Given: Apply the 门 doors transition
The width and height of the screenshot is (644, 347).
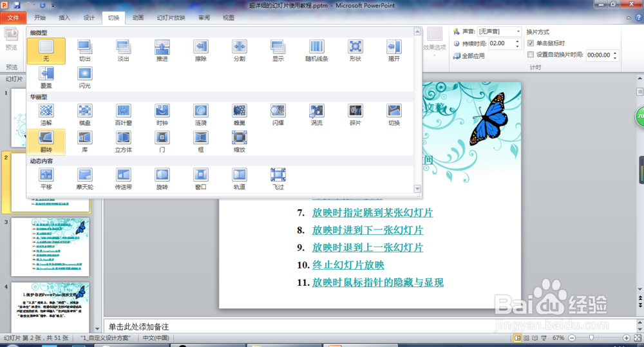Looking at the screenshot, I should point(162,142).
